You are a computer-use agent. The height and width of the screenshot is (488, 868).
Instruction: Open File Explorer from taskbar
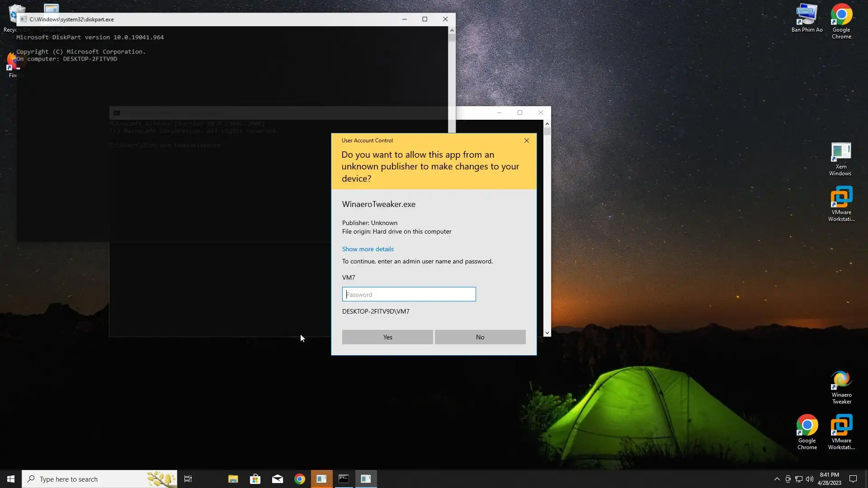tap(233, 479)
